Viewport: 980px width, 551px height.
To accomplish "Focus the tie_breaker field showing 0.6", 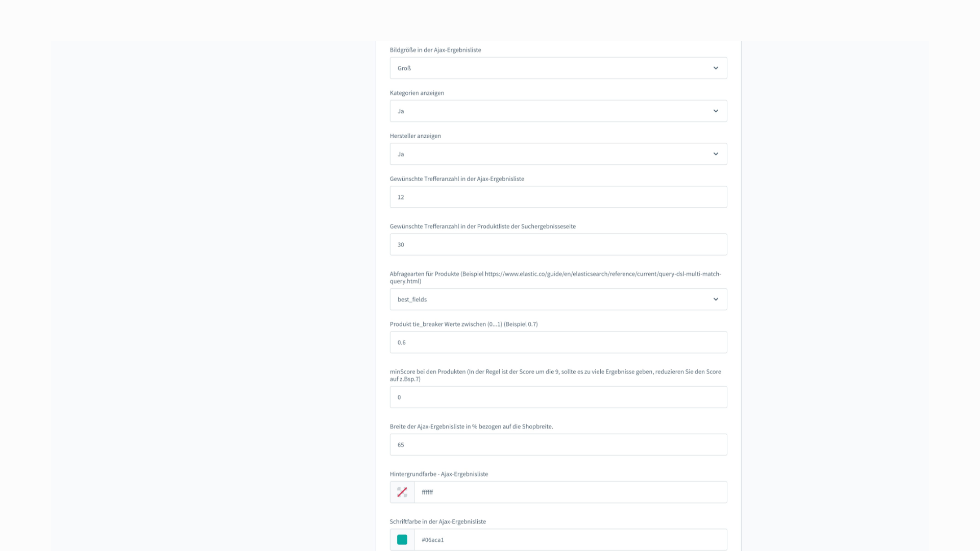I will pos(558,342).
